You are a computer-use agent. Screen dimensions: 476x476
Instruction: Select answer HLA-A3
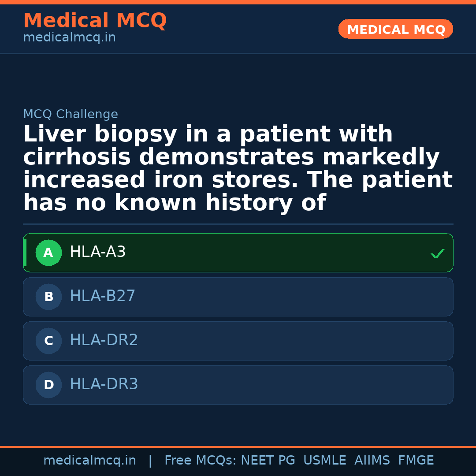[x=98, y=252]
